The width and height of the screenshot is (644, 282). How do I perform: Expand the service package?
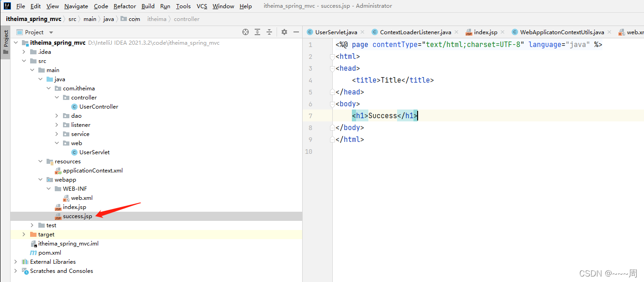pyautogui.click(x=57, y=134)
